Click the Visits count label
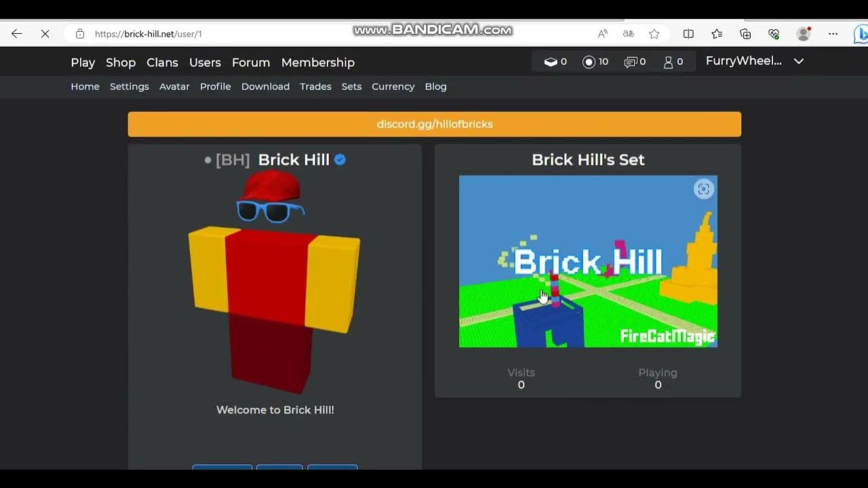This screenshot has width=868, height=488. click(521, 373)
